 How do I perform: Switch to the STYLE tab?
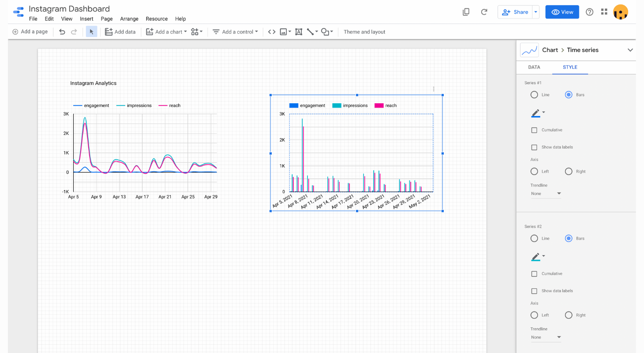(570, 67)
